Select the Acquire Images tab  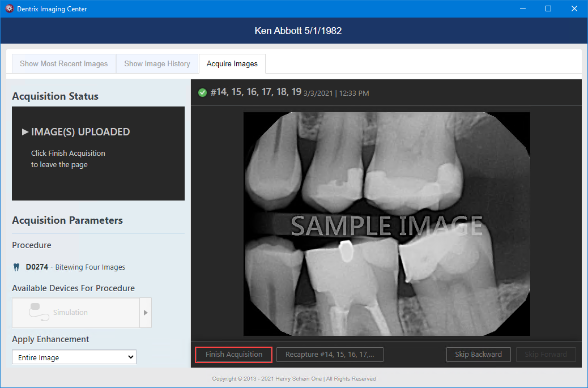point(232,64)
